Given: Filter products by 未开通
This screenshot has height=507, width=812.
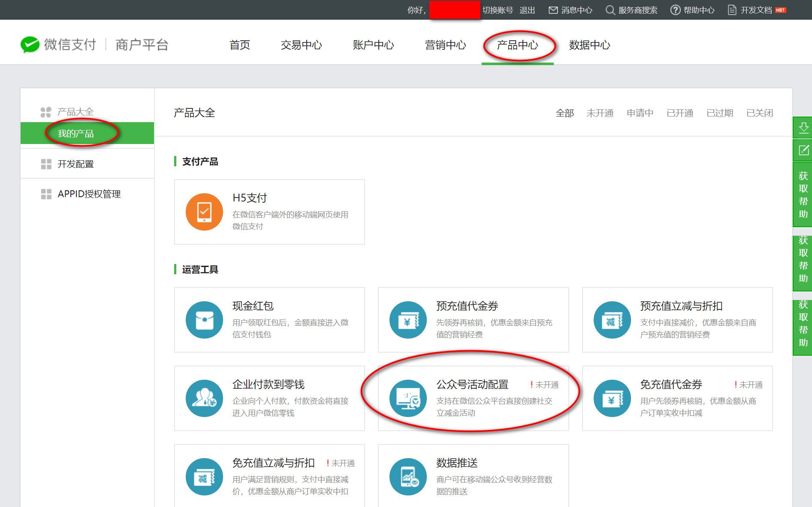Looking at the screenshot, I should click(600, 113).
